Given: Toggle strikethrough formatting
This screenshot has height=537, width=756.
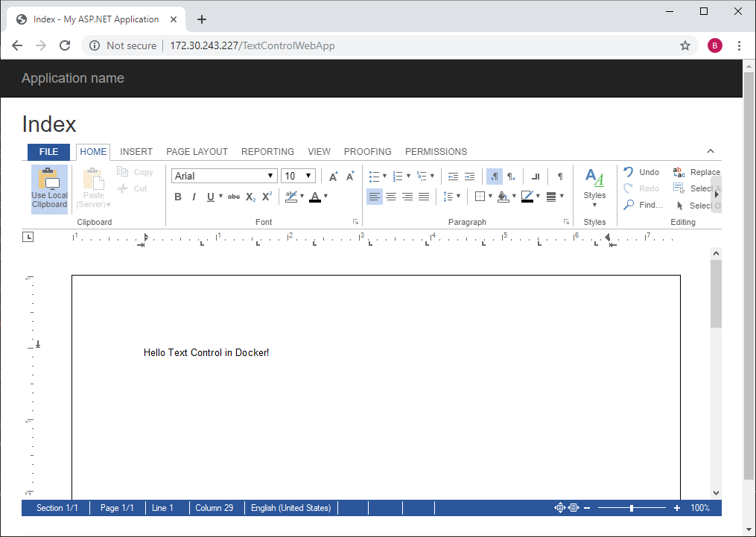Looking at the screenshot, I should coord(234,197).
